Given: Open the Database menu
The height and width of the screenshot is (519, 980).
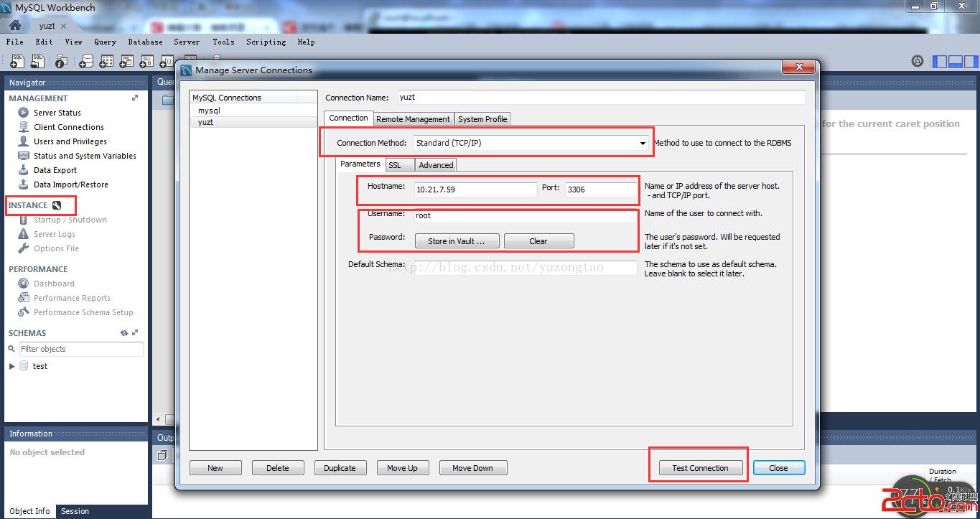Looking at the screenshot, I should coord(145,42).
